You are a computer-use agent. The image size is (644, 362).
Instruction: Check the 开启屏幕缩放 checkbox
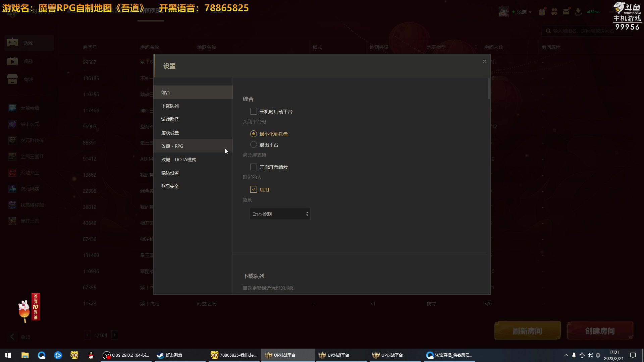tap(254, 167)
